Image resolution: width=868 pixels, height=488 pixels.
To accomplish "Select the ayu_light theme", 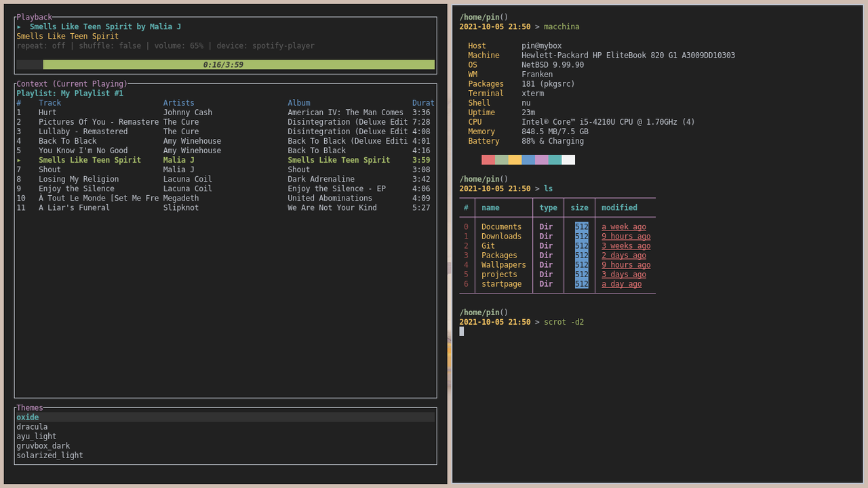I will coord(225,436).
